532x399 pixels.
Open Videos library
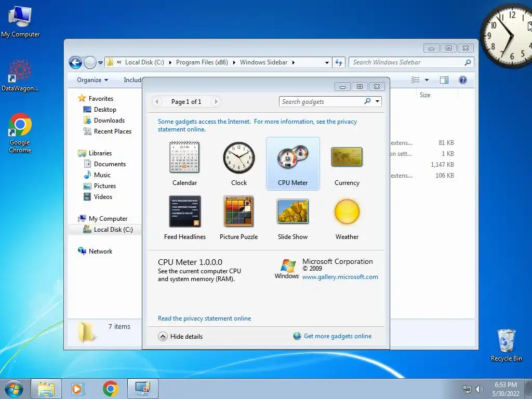pos(103,197)
